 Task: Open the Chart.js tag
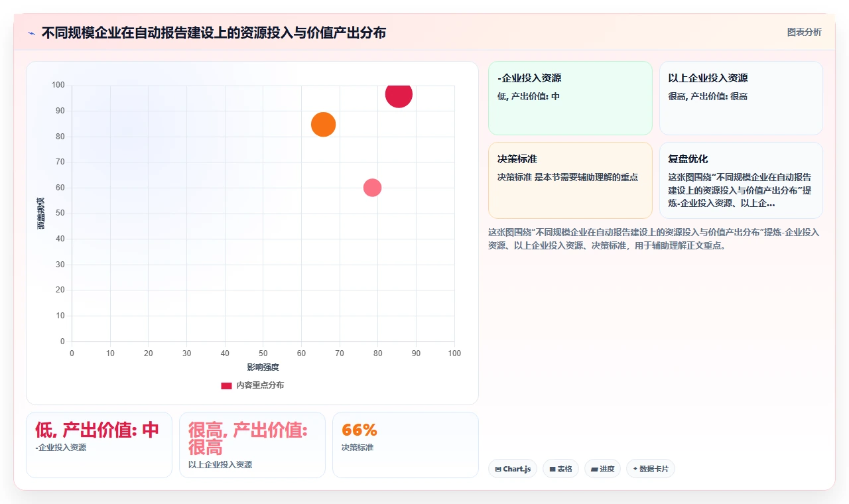point(512,469)
